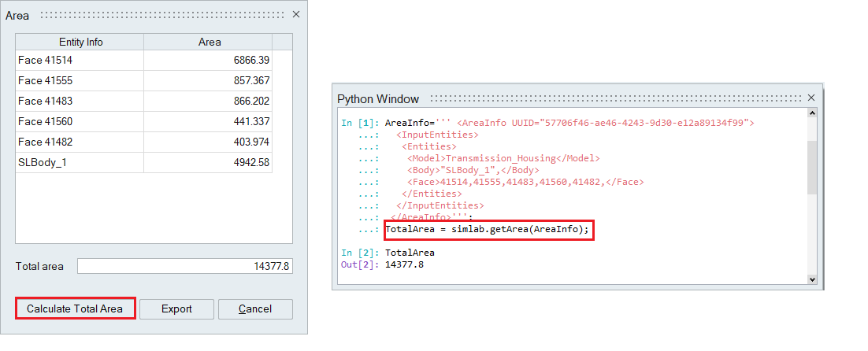Select the Face 41555 entry
The width and height of the screenshot is (868, 351).
80,80
